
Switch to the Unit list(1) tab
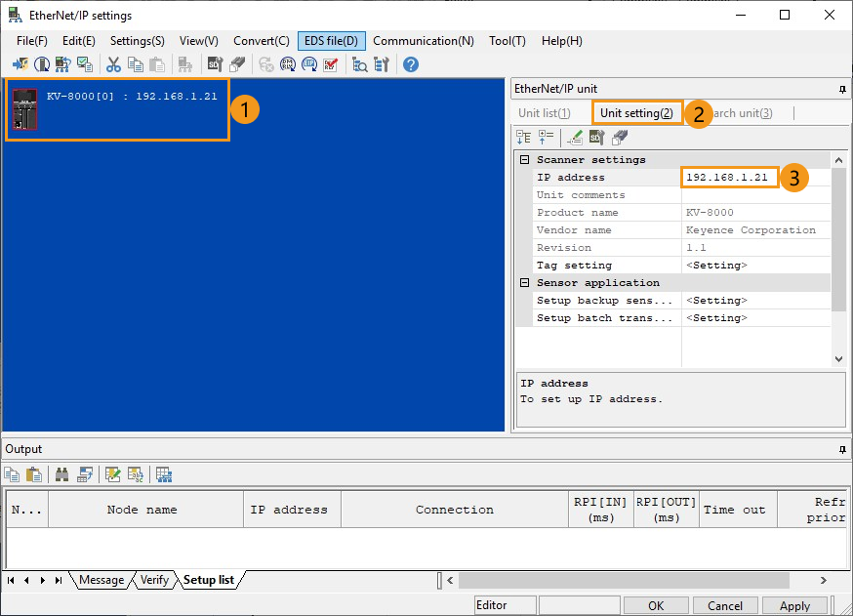click(x=545, y=113)
